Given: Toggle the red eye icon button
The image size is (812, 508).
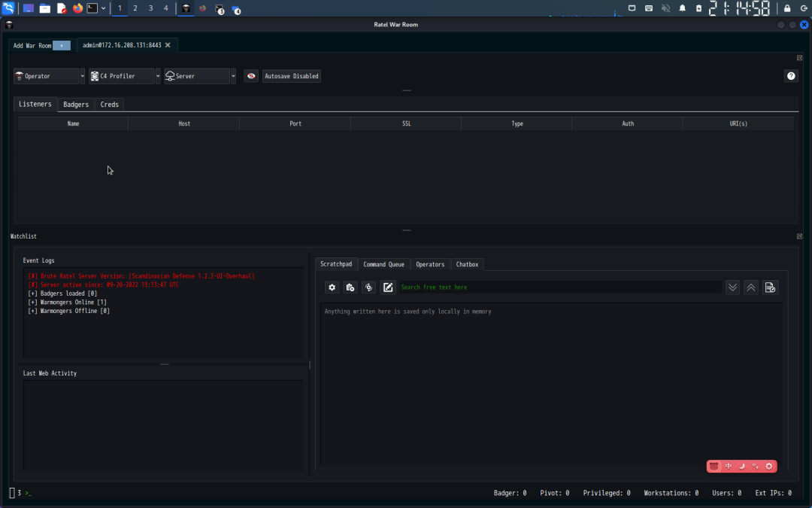Looking at the screenshot, I should pos(251,76).
